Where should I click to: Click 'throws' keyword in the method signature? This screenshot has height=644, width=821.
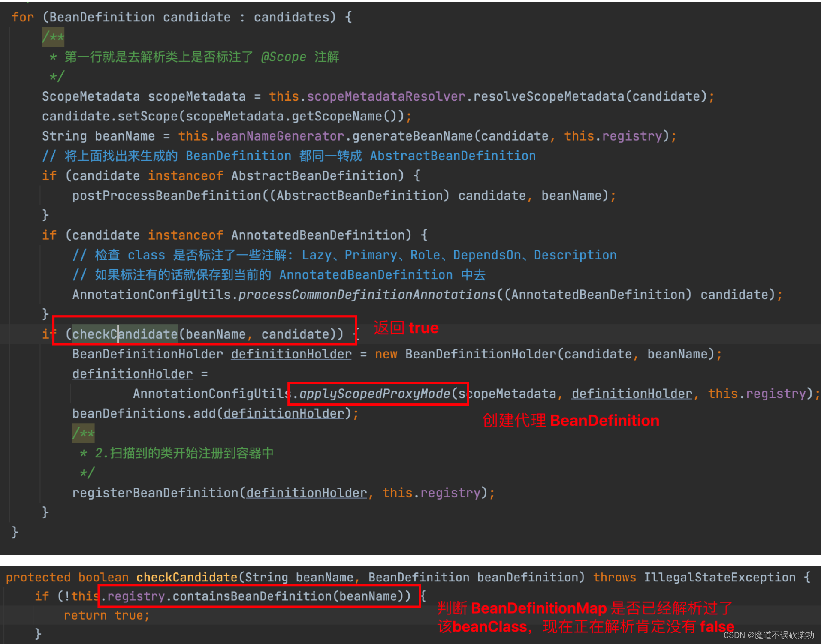tap(615, 577)
